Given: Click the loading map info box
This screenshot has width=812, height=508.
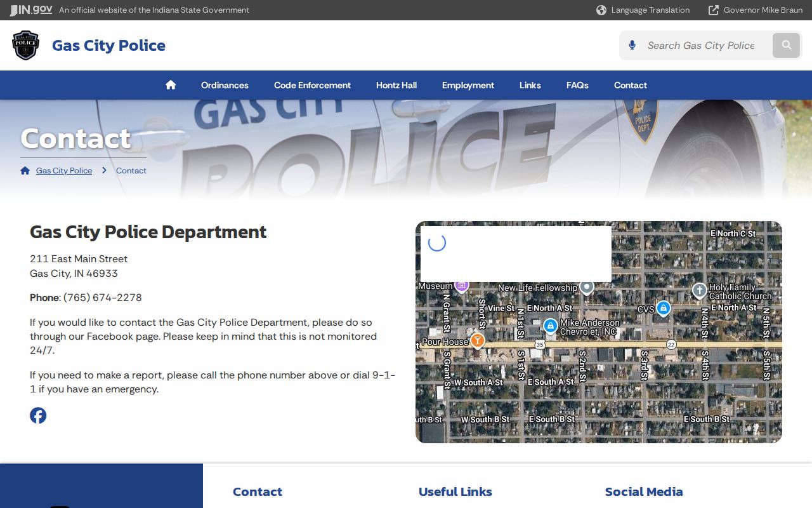Looking at the screenshot, I should point(516,253).
